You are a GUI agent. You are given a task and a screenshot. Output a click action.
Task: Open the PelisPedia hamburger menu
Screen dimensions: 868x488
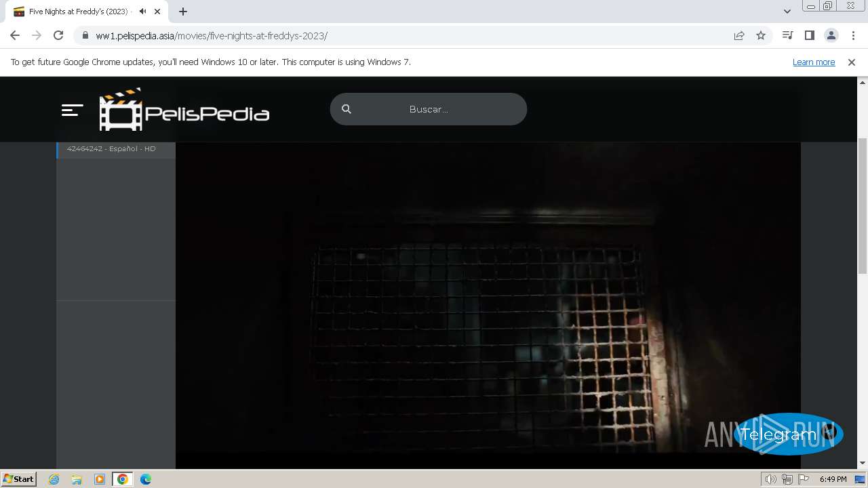tap(73, 110)
